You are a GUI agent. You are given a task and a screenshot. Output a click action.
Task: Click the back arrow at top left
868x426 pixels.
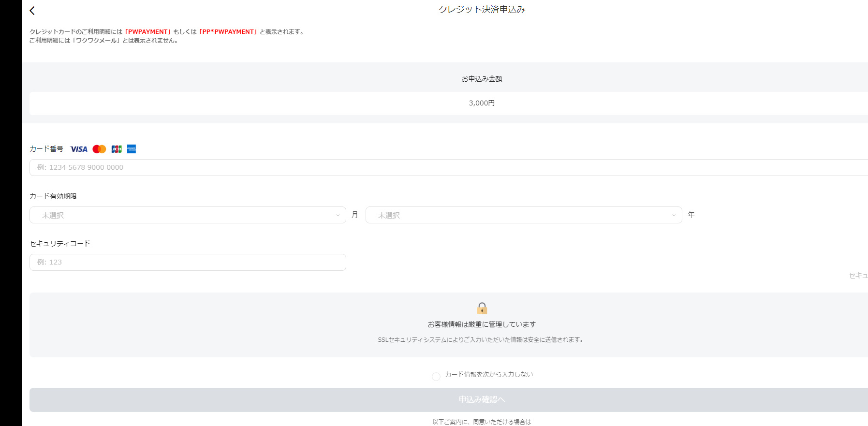pyautogui.click(x=32, y=11)
